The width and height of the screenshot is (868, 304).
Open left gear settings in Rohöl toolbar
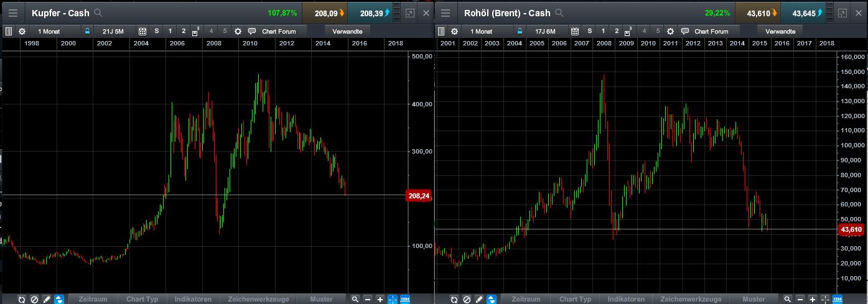pyautogui.click(x=455, y=31)
